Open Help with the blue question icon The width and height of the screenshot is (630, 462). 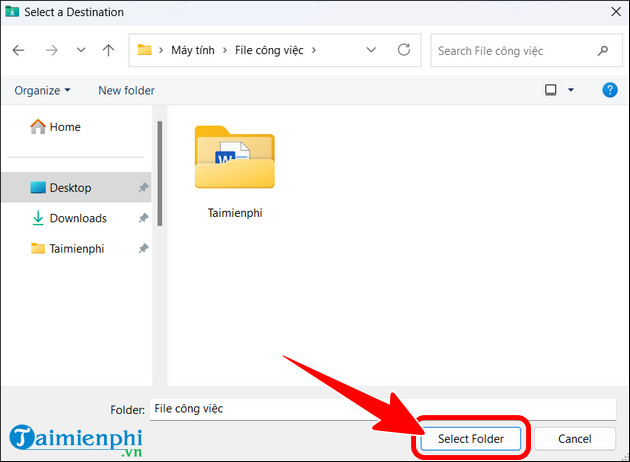click(x=610, y=90)
